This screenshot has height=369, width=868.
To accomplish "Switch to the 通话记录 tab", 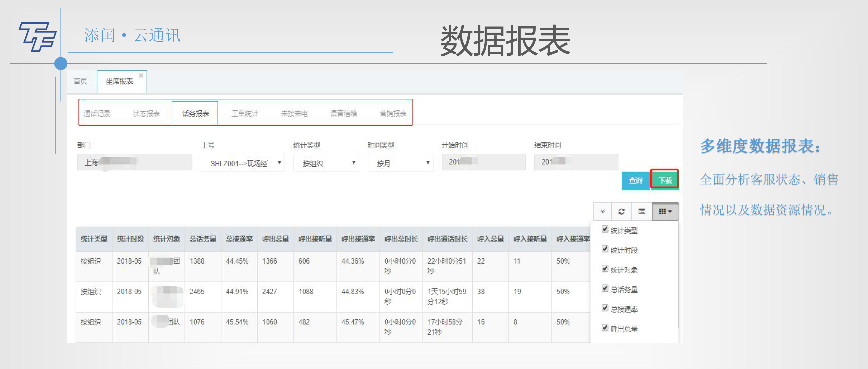I will (97, 113).
